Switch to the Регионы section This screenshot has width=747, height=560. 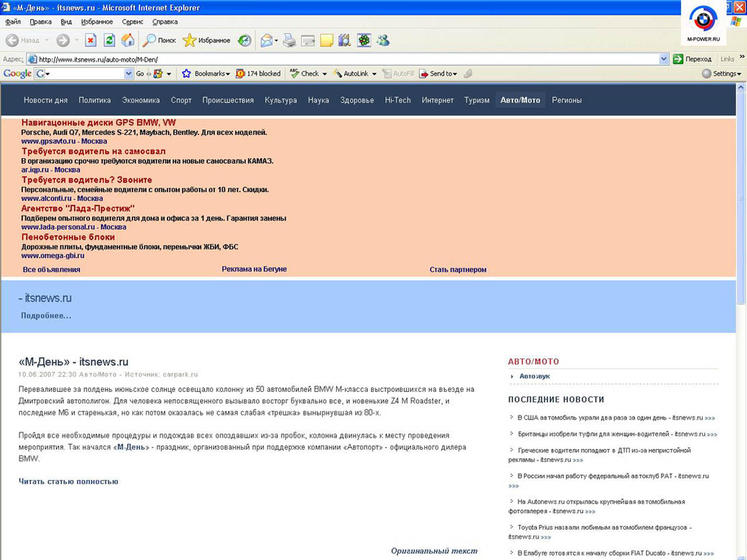(x=566, y=100)
